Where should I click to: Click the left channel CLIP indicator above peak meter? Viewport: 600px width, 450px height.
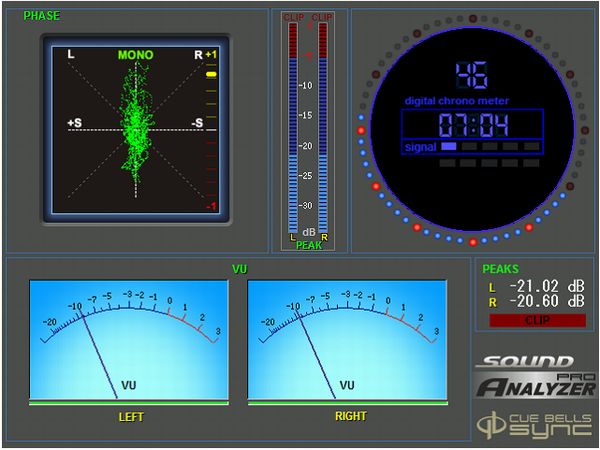pos(293,17)
